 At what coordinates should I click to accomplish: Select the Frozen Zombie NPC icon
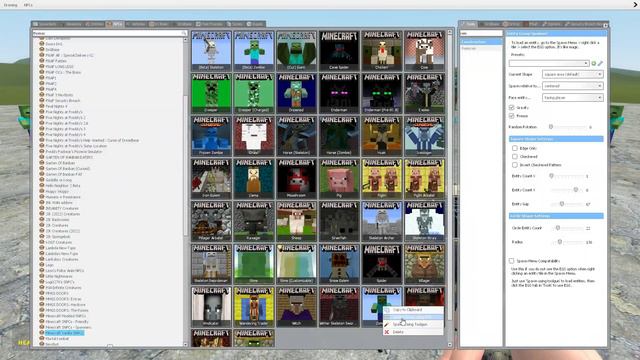click(x=211, y=136)
